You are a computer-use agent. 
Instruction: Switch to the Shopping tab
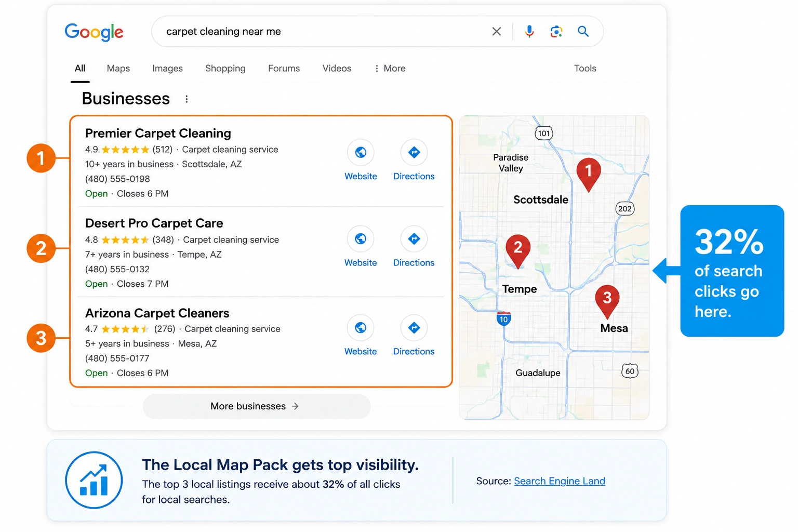[x=225, y=69]
